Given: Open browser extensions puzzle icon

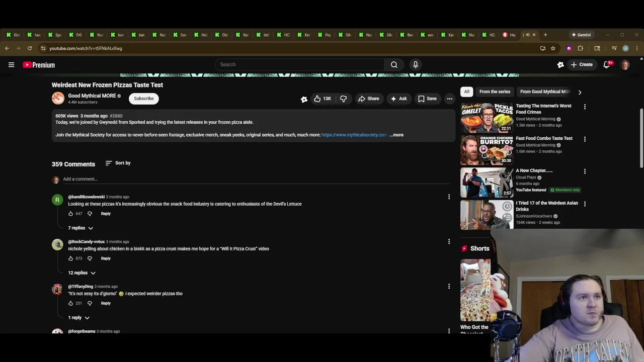Looking at the screenshot, I should coord(580,48).
